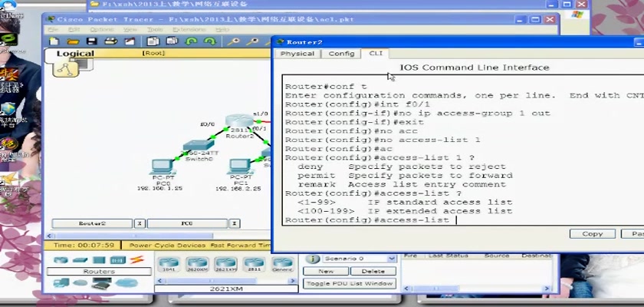Click the Print icon in the toolbar
The width and height of the screenshot is (644, 307).
pyautogui.click(x=110, y=41)
